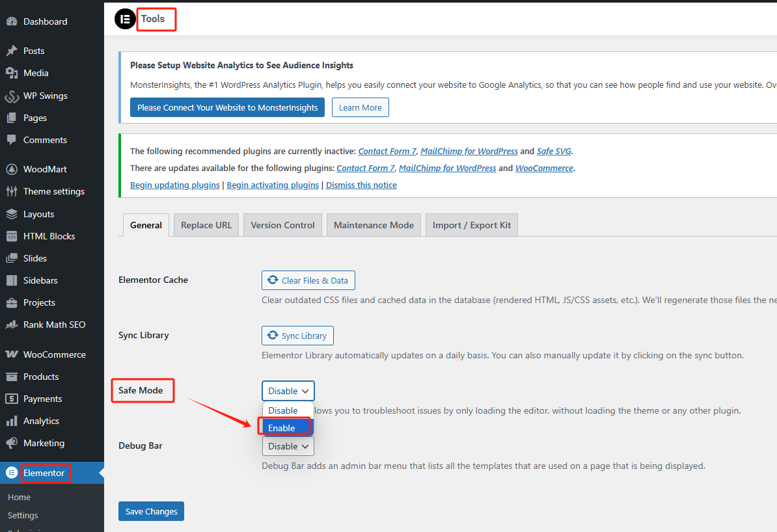The image size is (777, 532).
Task: Click the Dashboard gauge icon
Action: tap(11, 21)
